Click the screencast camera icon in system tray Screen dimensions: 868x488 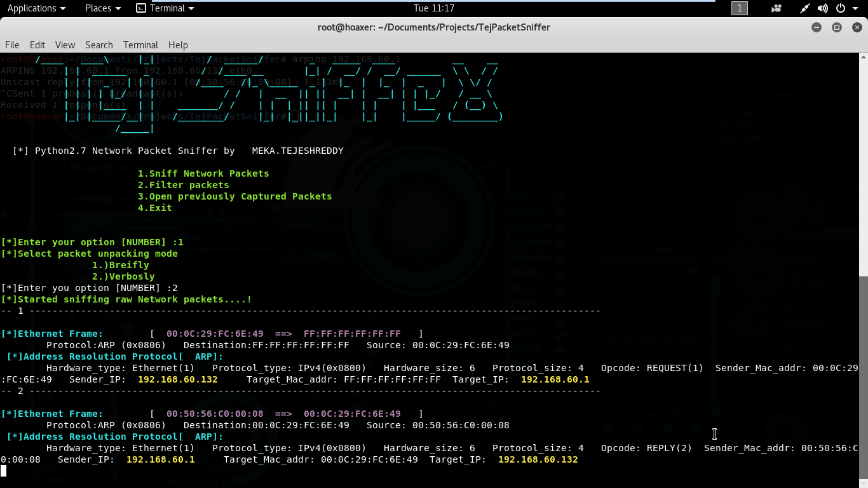coord(776,8)
